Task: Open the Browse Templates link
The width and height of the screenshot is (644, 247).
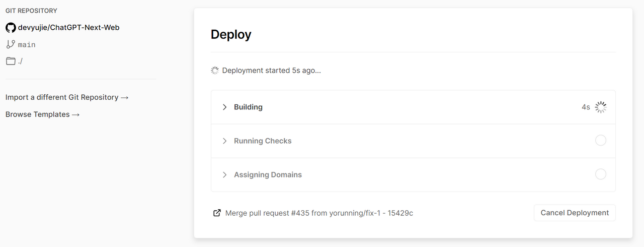Action: (x=43, y=114)
